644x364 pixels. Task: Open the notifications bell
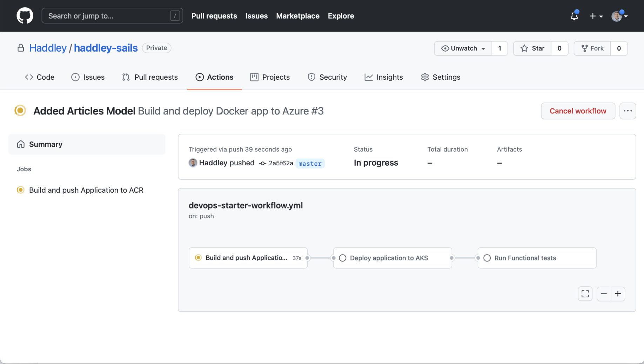(574, 16)
